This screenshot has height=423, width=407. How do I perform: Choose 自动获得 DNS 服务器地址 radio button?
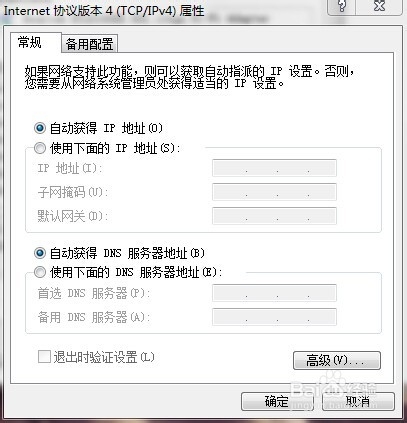(40, 253)
